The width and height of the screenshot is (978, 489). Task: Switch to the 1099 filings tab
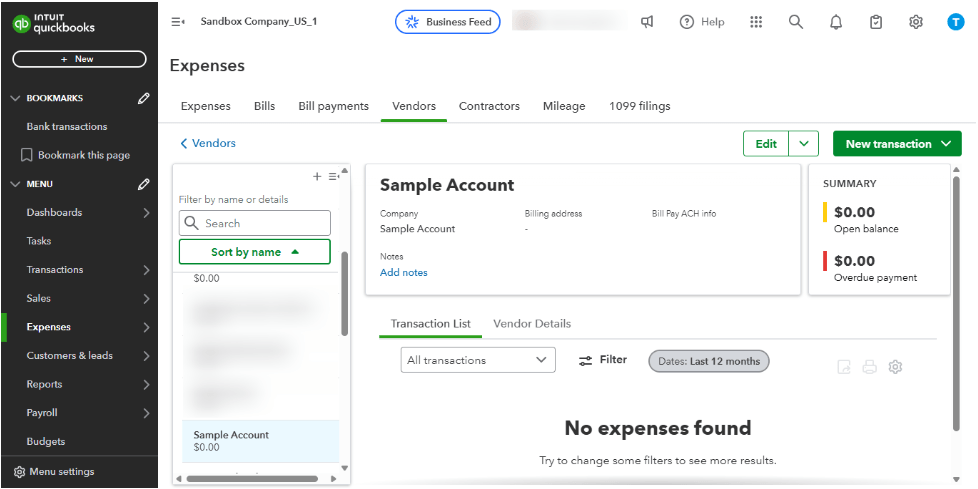coord(639,106)
